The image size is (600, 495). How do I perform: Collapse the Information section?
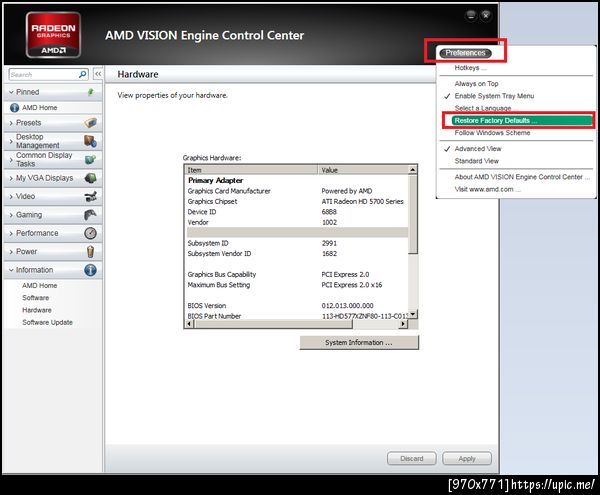pos(11,270)
